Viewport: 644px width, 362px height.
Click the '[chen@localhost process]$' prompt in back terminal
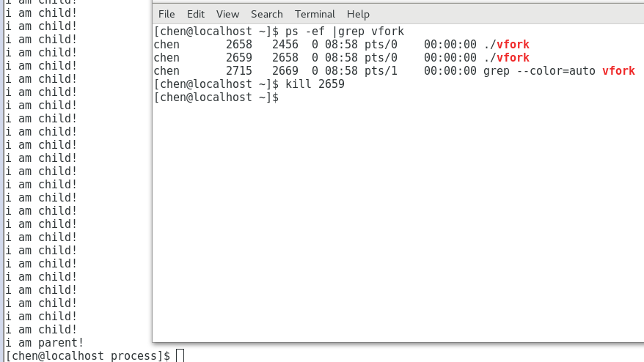(88, 356)
